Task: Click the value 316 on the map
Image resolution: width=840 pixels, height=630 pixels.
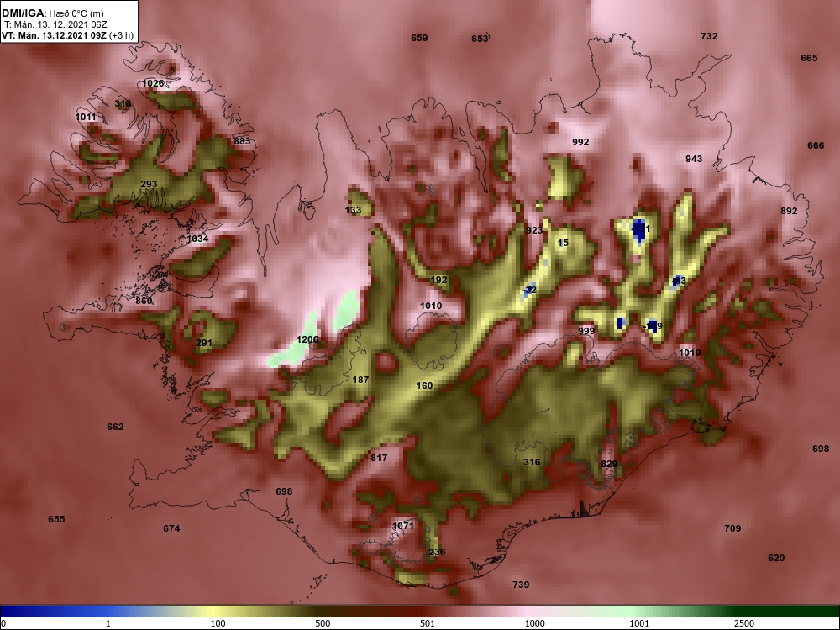Action: (532, 462)
